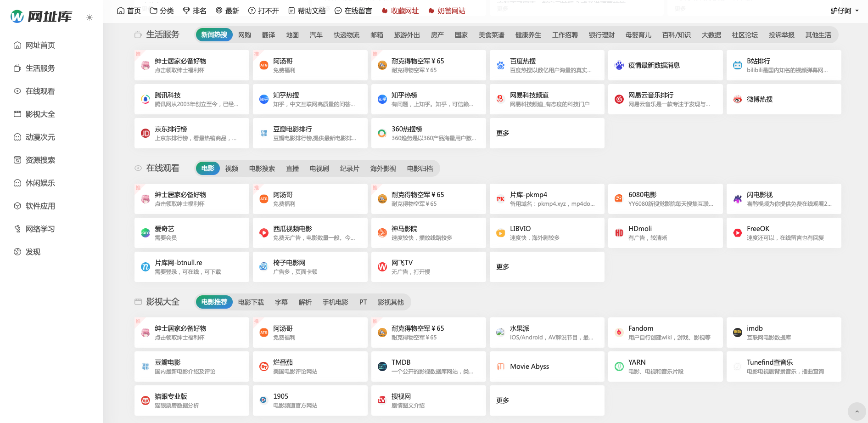Click the 腾讯科技 icon
Screen dimensions: 868x423
(x=146, y=99)
